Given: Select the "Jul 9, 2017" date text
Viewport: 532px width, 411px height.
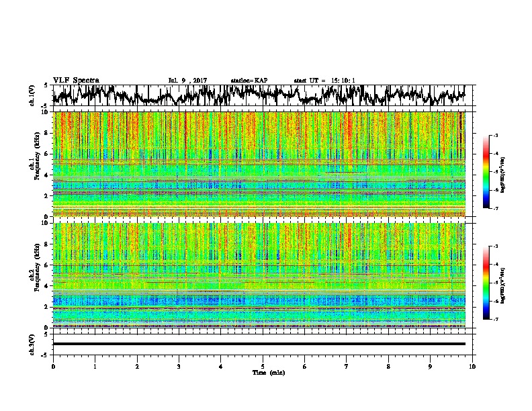Looking at the screenshot, I should tap(187, 81).
